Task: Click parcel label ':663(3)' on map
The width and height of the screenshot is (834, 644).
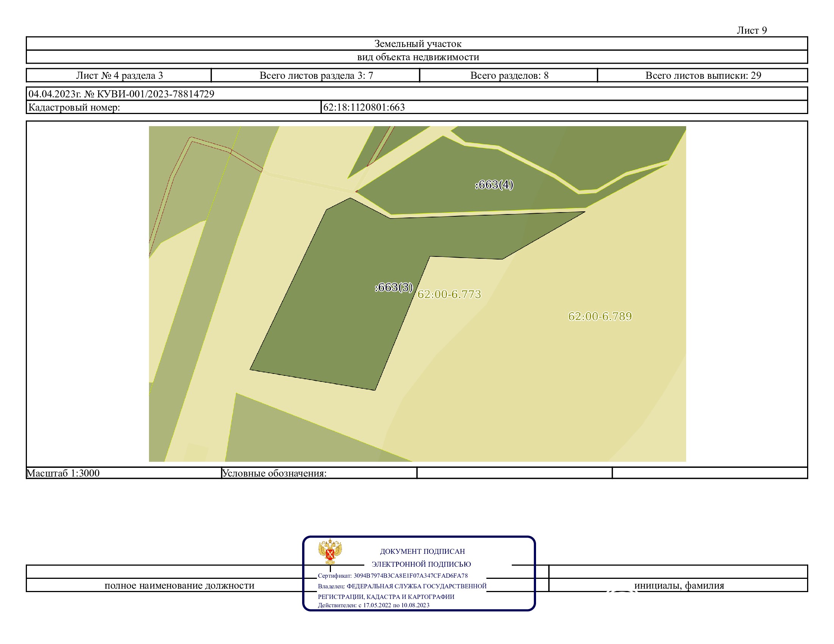Action: tap(394, 287)
